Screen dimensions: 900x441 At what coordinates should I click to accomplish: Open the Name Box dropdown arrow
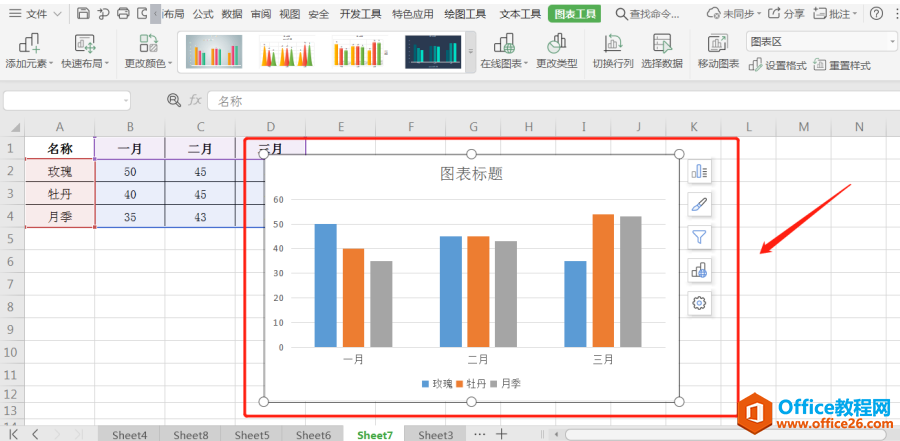coord(126,101)
